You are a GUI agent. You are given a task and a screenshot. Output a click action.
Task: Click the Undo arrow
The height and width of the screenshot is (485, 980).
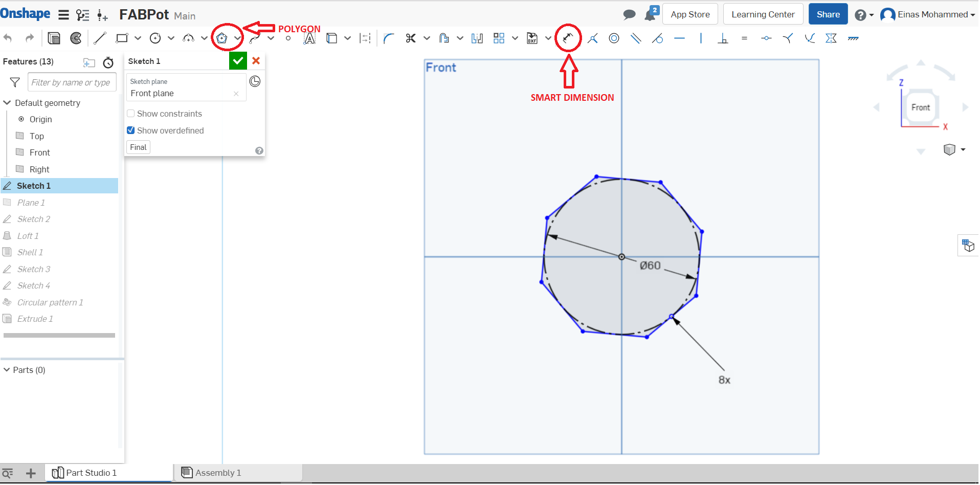[8, 38]
